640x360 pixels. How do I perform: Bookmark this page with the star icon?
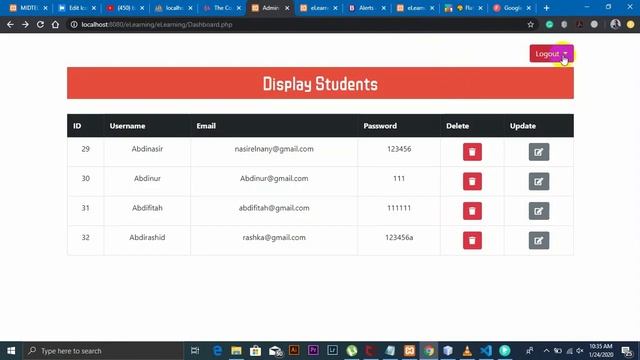point(530,24)
